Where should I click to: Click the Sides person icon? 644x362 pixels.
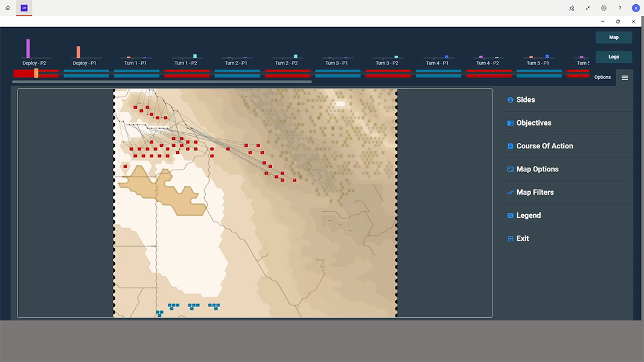(510, 100)
